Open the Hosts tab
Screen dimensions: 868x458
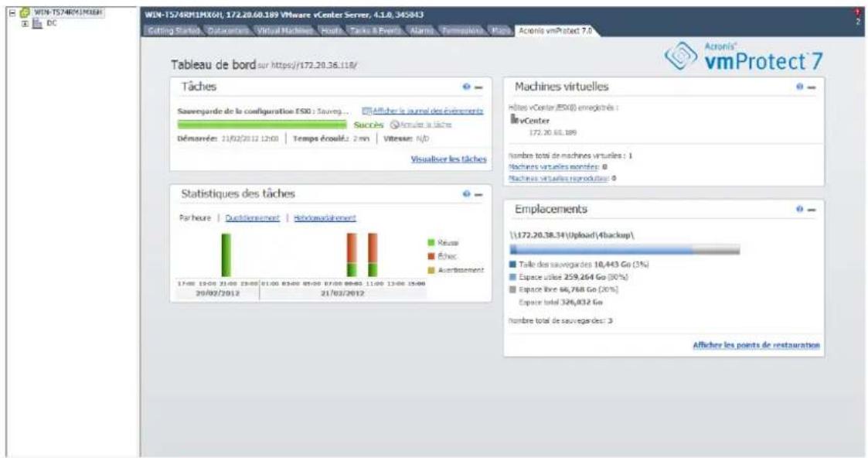click(x=332, y=31)
